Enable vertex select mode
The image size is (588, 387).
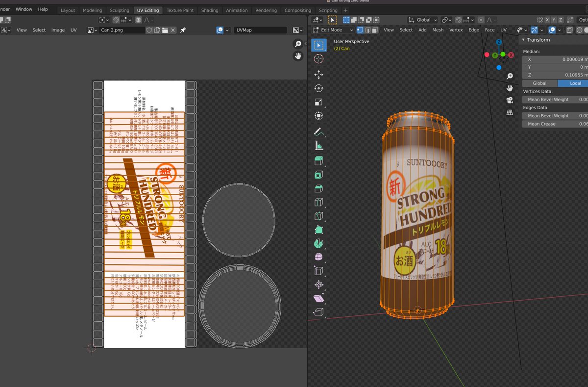(360, 30)
